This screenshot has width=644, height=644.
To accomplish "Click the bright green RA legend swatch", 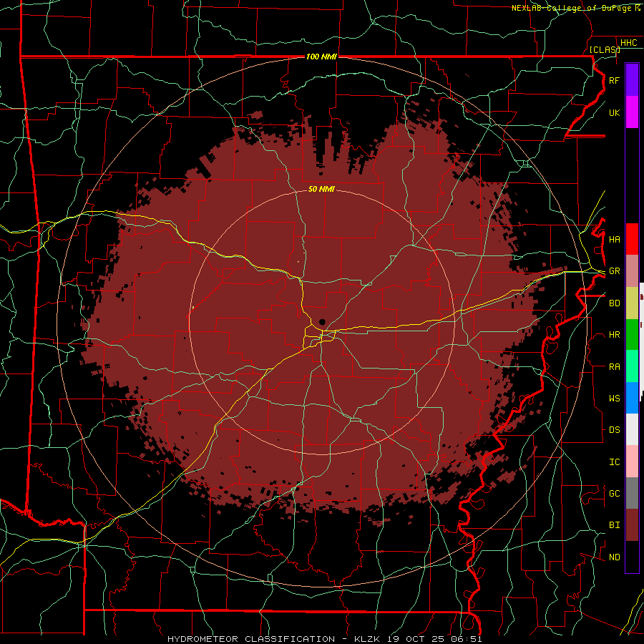I will tap(632, 366).
